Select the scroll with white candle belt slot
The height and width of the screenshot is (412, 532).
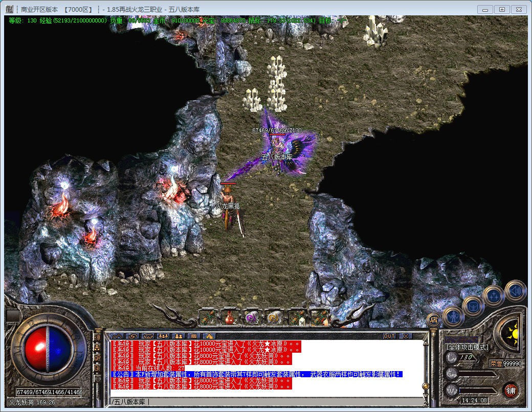pos(297,318)
